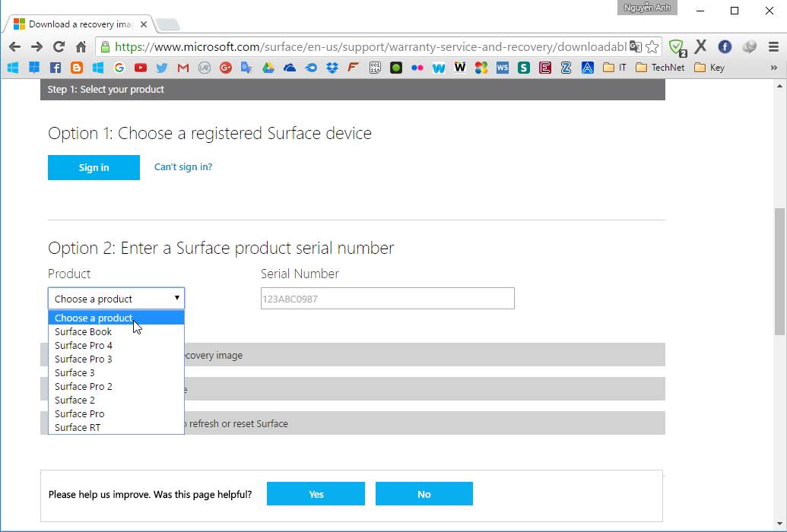Go to the Home page icon
The width and height of the screenshot is (787, 532).
[81, 46]
